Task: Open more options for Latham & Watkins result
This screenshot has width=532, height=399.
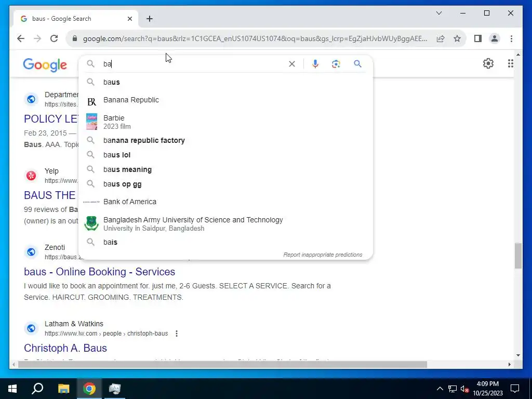Action: [x=177, y=334]
